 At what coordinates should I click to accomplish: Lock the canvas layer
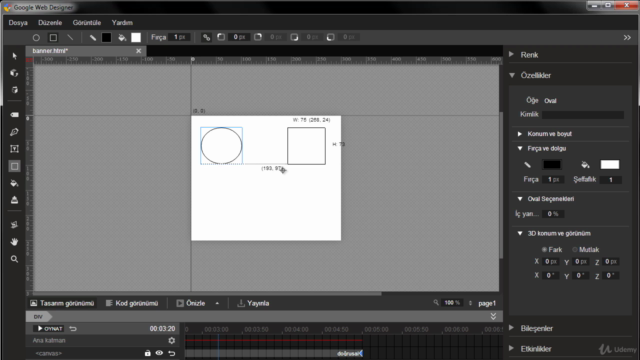(147, 353)
